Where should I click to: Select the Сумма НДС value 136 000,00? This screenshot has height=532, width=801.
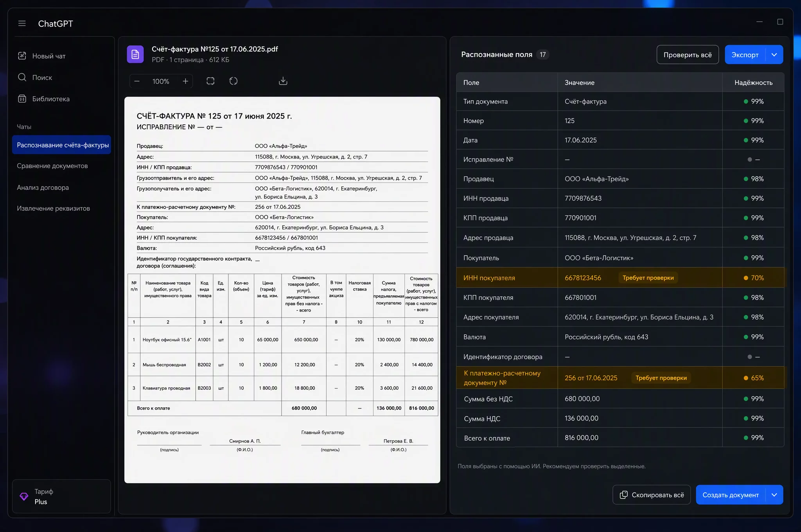(582, 418)
